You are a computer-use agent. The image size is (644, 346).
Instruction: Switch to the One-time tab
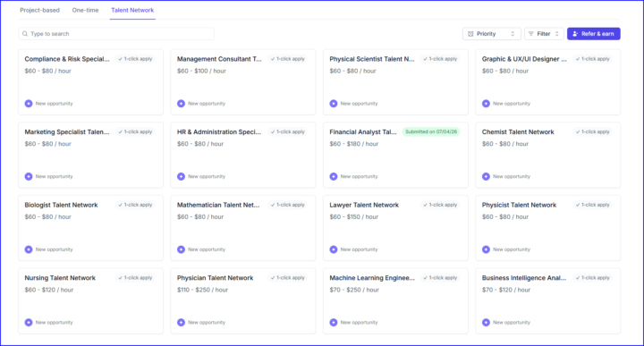click(x=86, y=10)
